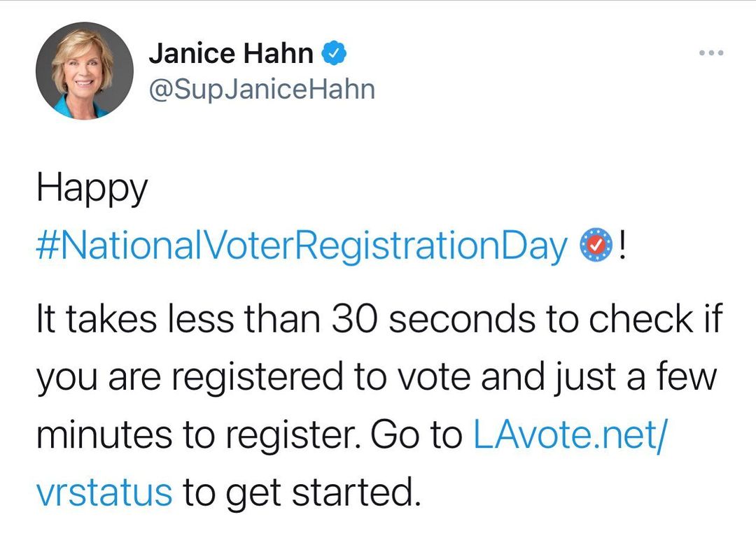Image resolution: width=756 pixels, height=559 pixels.
Task: Click the blue vrstatus link text
Action: [x=104, y=492]
